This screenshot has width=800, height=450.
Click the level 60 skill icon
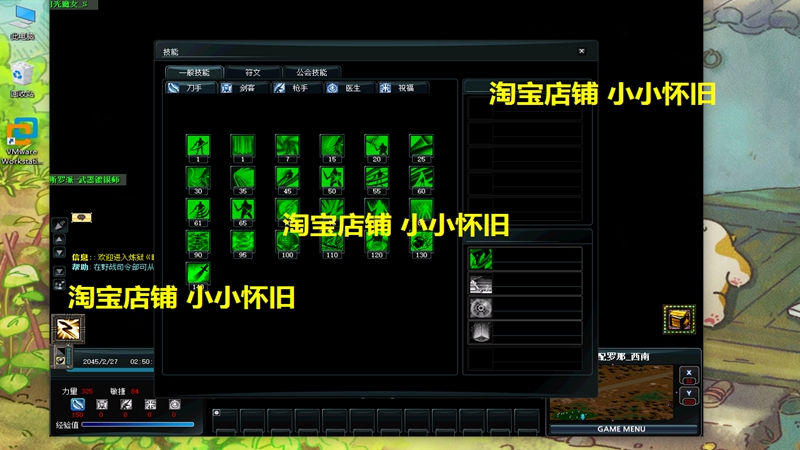[x=421, y=178]
